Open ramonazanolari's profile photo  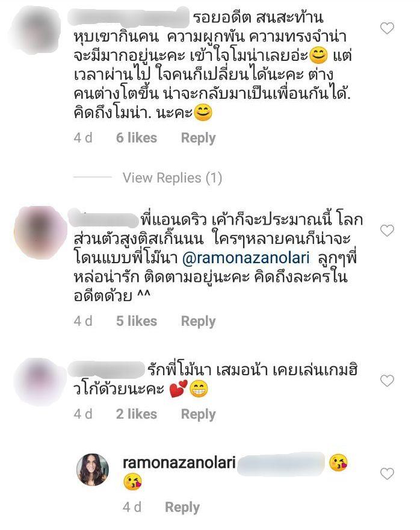click(x=93, y=470)
